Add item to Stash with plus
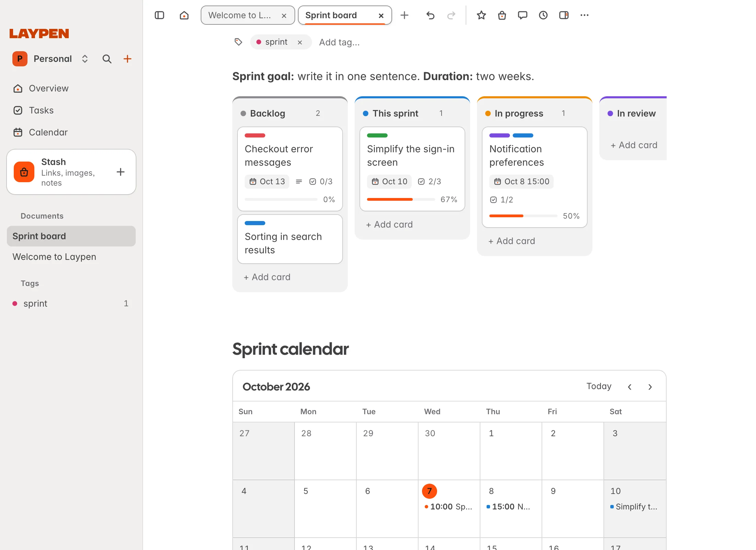Image resolution: width=756 pixels, height=550 pixels. (121, 172)
